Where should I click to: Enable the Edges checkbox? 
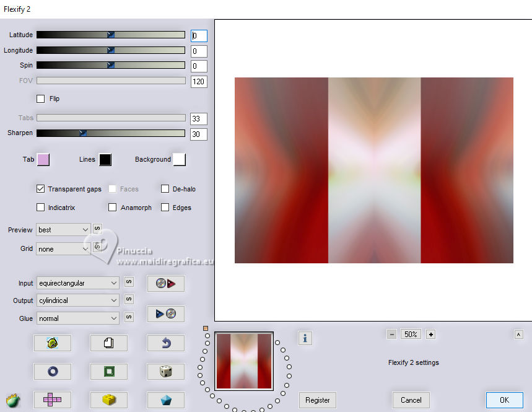tap(165, 208)
